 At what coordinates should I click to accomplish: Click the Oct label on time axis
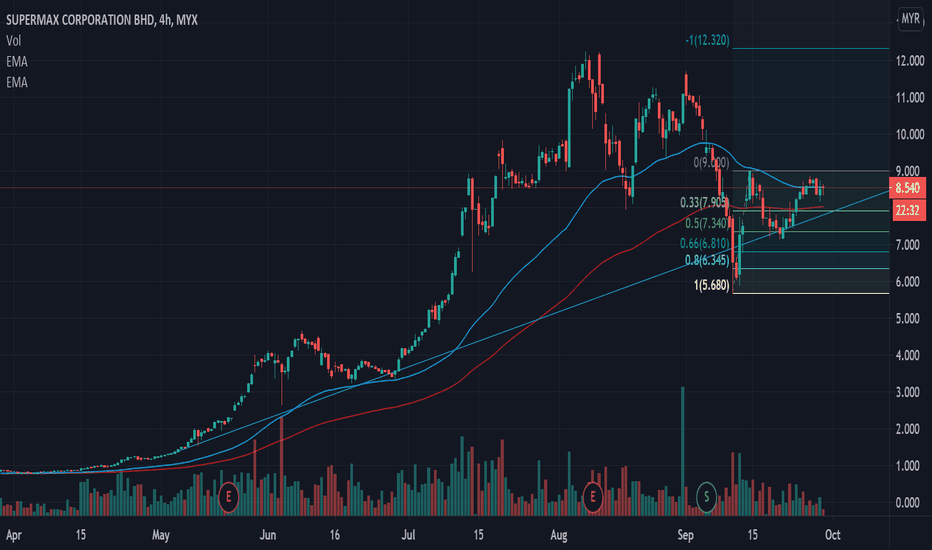pos(833,535)
